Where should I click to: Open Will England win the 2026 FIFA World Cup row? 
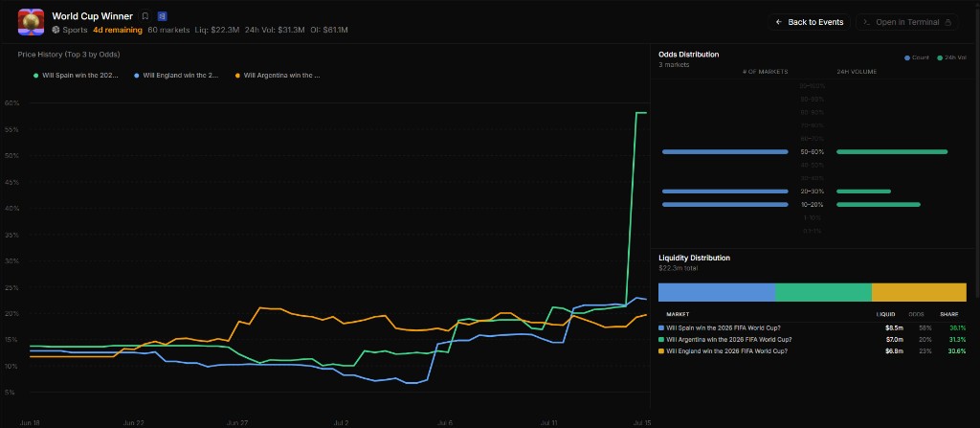tap(813, 351)
